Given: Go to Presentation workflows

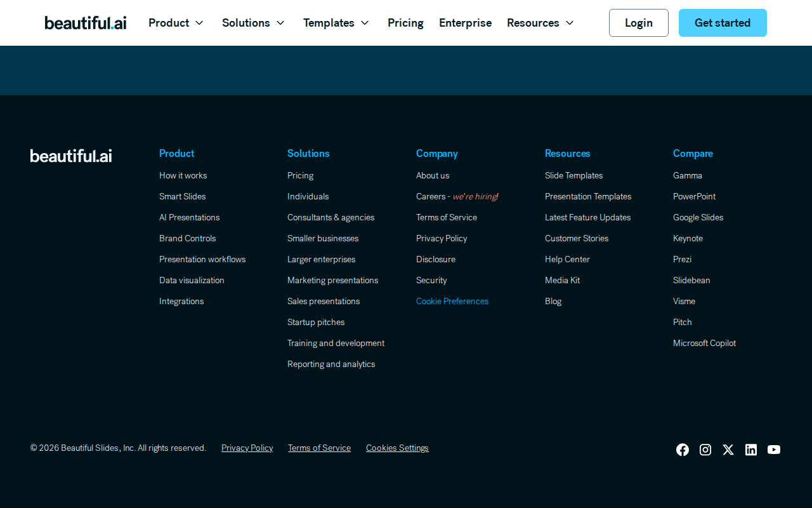Looking at the screenshot, I should [202, 259].
